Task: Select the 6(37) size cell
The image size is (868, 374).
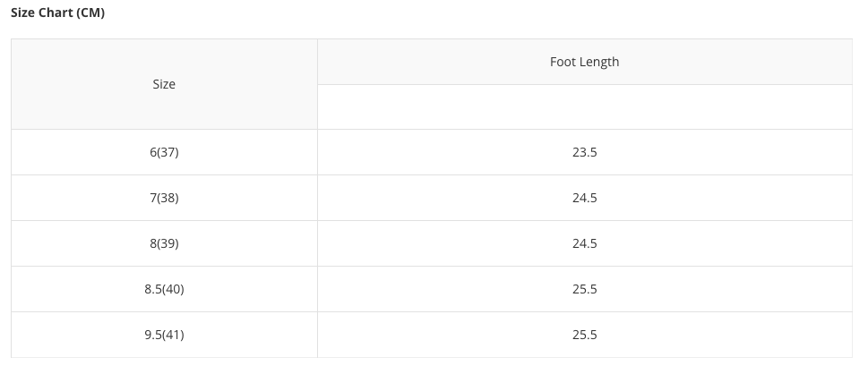Action: click(x=164, y=152)
